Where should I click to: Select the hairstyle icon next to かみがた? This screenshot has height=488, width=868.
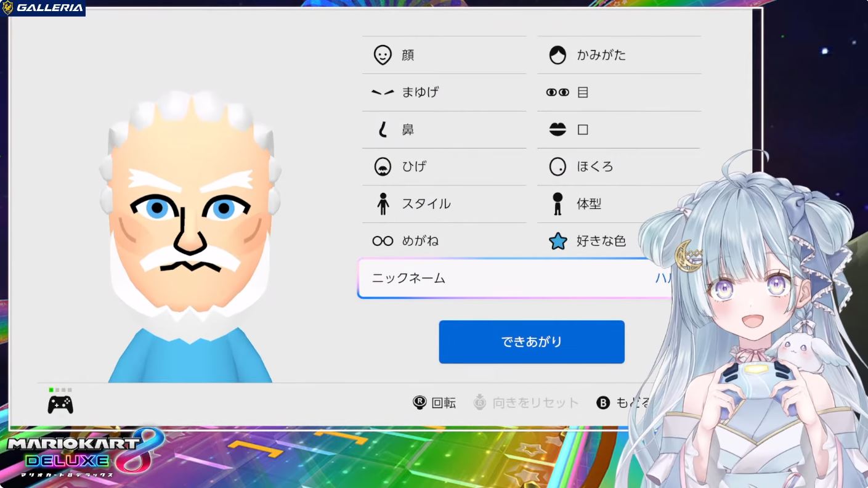pyautogui.click(x=558, y=55)
